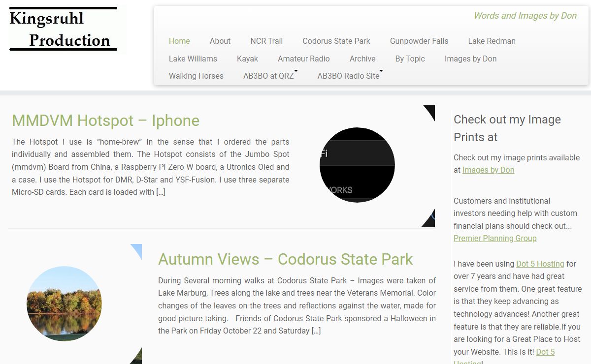The height and width of the screenshot is (364, 591).
Task: Open Codorus State Park menu item
Action: [336, 41]
